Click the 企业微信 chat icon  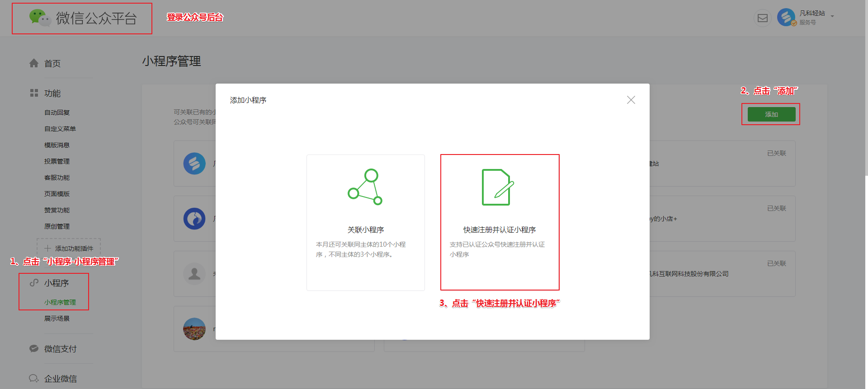(x=34, y=379)
